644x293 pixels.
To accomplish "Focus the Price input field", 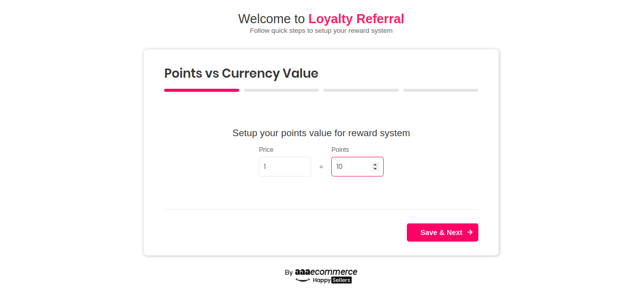I will point(285,166).
